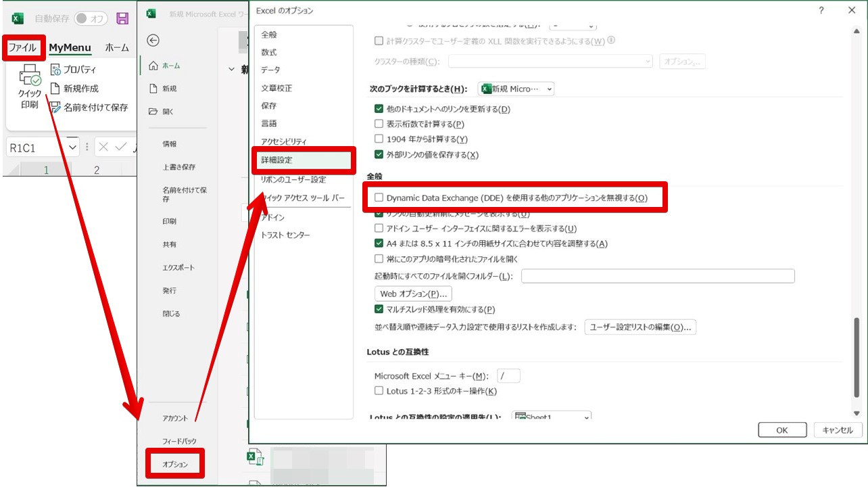Click Options (オプション) in the backstage menu
Screen dimensions: 868x487
tap(175, 464)
